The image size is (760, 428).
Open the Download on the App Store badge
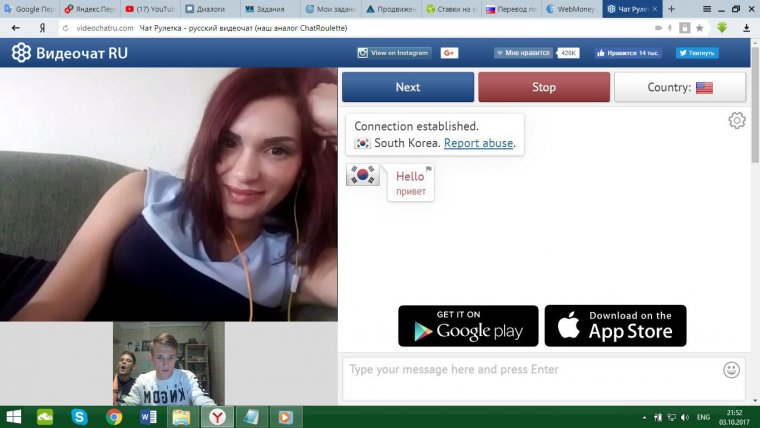click(x=615, y=326)
